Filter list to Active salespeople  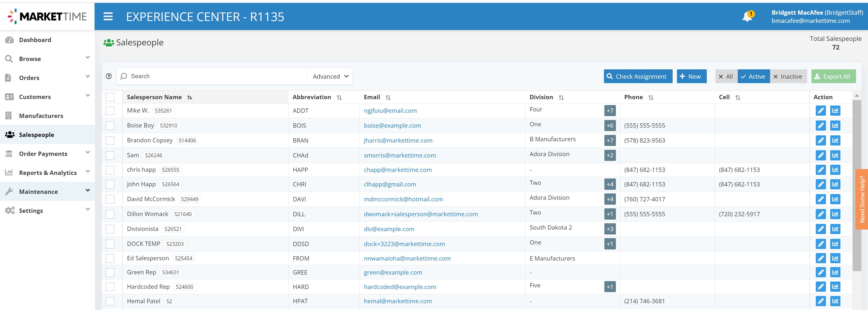point(753,76)
